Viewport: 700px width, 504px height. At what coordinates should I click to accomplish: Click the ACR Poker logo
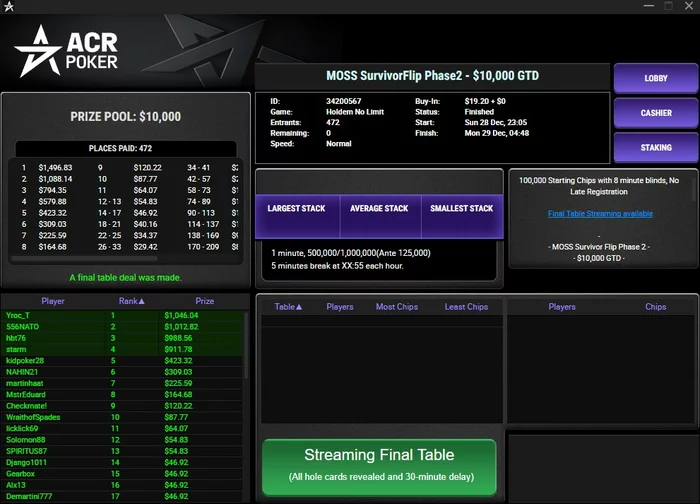pos(66,51)
